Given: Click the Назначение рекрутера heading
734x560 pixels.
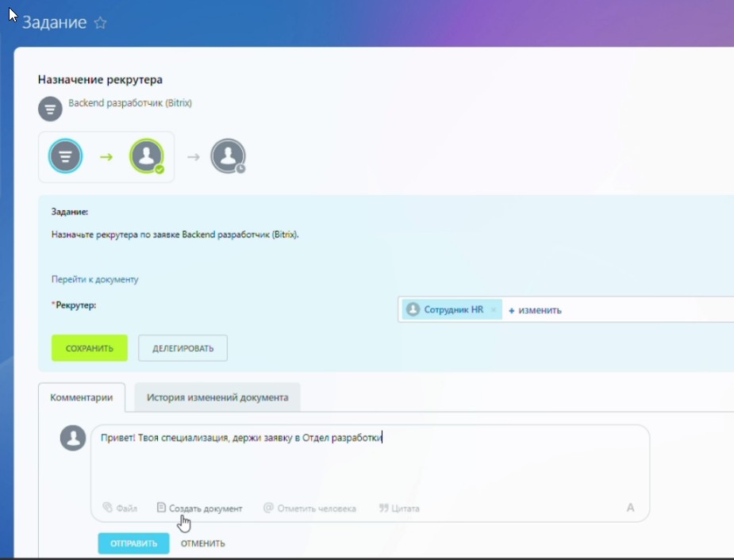Looking at the screenshot, I should [x=100, y=79].
